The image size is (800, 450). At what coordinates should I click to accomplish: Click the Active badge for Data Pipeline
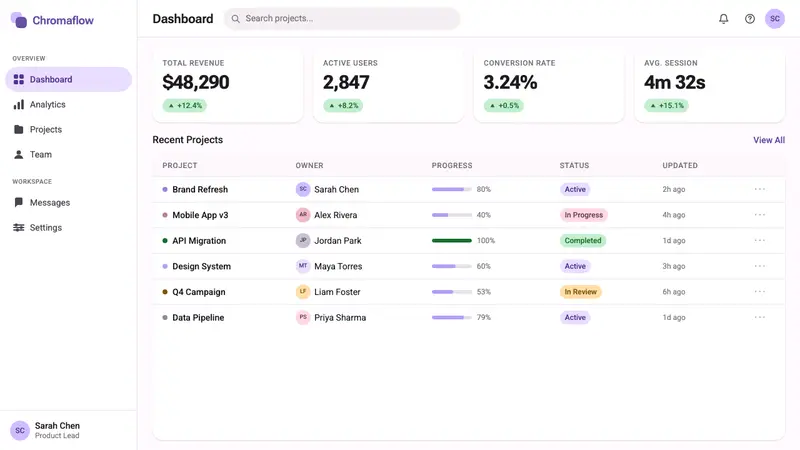pyautogui.click(x=575, y=317)
